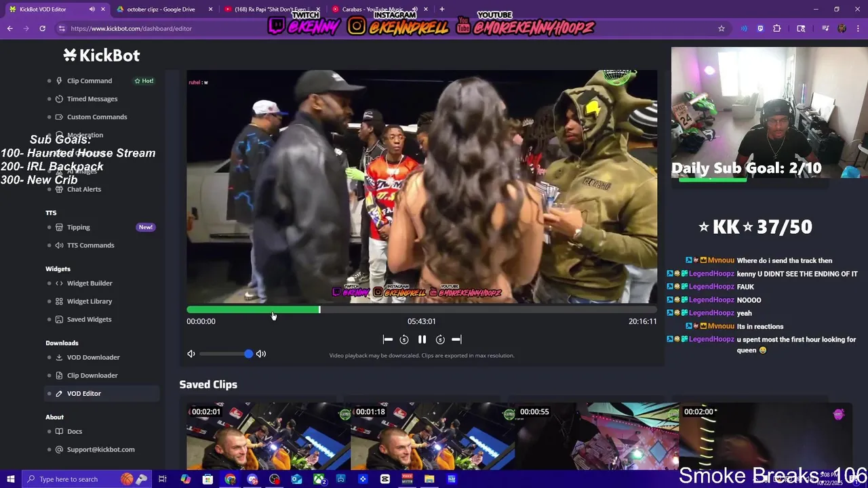The height and width of the screenshot is (488, 868).
Task: Click the Saved Widgets icon
Action: [x=59, y=319]
